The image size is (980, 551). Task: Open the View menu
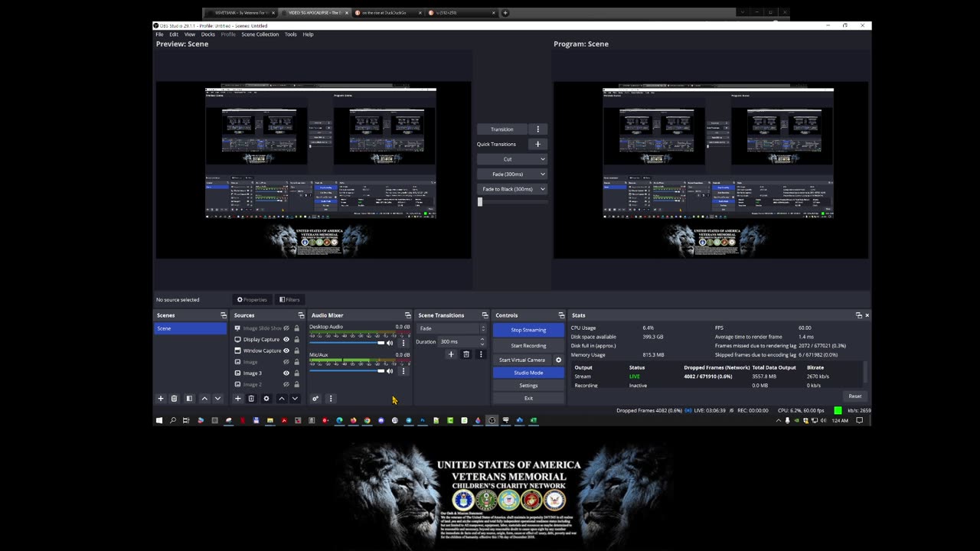(x=189, y=34)
